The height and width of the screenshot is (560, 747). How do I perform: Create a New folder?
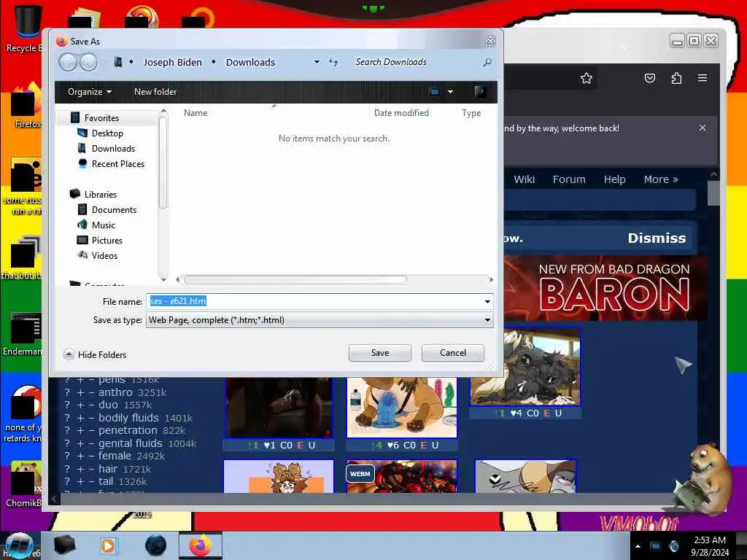[155, 92]
